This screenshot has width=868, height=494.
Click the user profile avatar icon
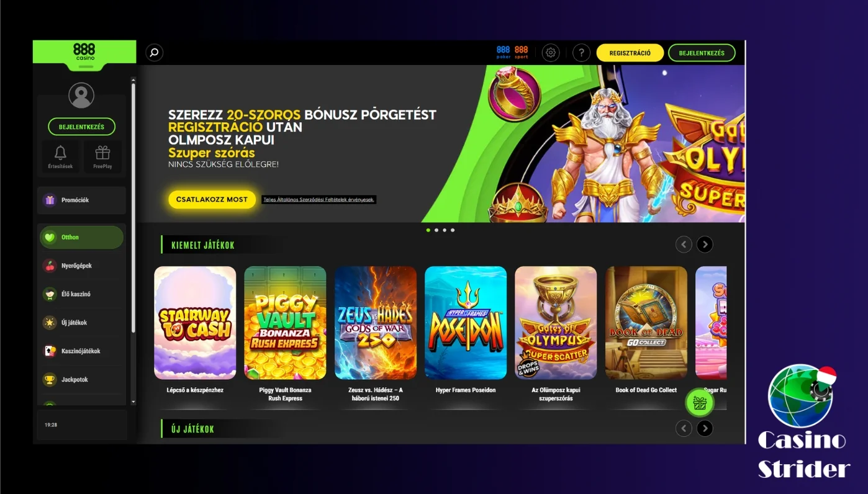tap(81, 96)
